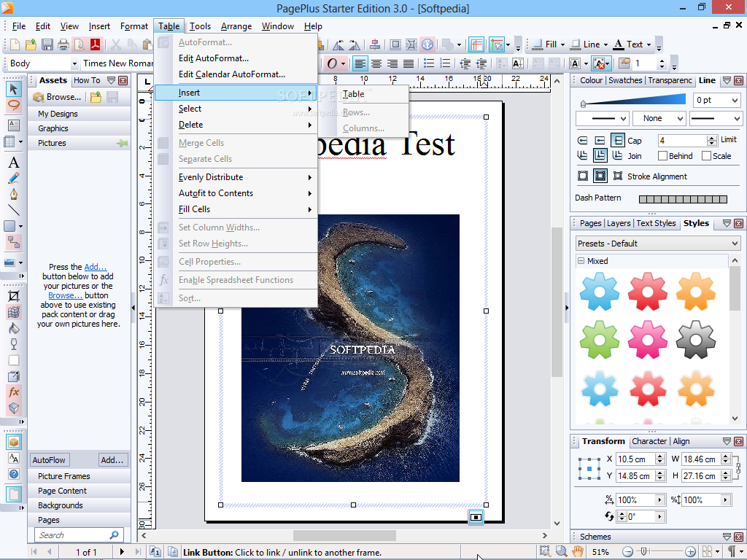Screen dimensions: 747x560
Task: Click the Print toolbar icon
Action: (x=63, y=44)
